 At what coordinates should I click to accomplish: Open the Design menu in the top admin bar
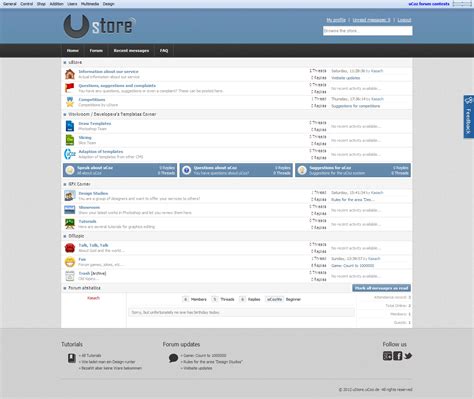click(x=108, y=4)
